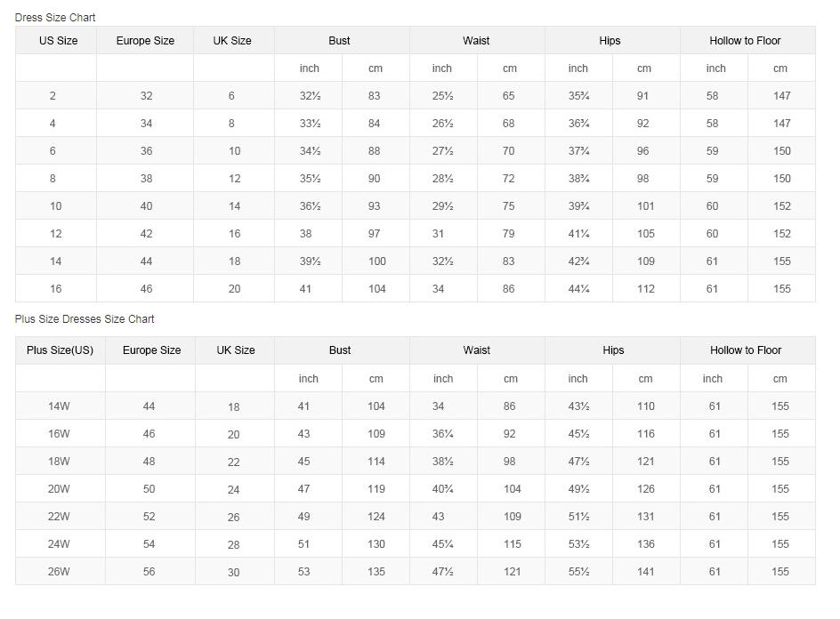The height and width of the screenshot is (619, 840).
Task: Click the US Size column header
Action: tap(58, 41)
